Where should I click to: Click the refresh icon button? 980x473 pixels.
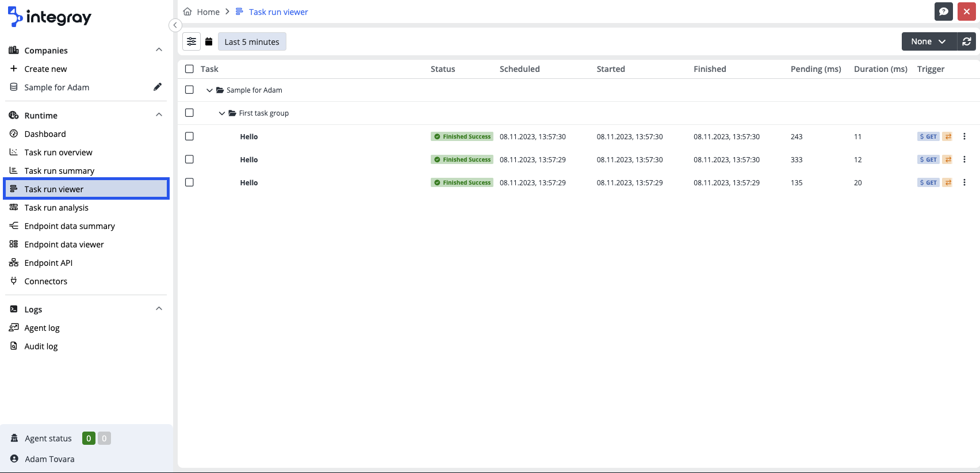[967, 41]
